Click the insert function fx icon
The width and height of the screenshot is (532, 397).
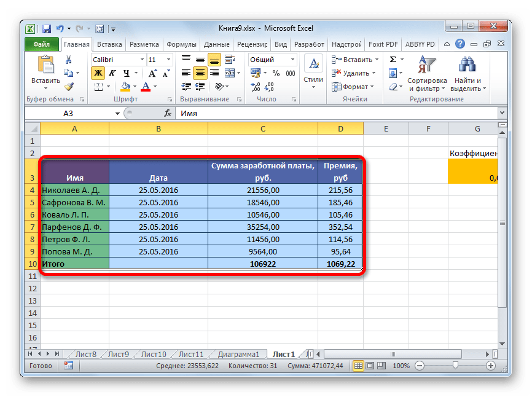click(168, 114)
